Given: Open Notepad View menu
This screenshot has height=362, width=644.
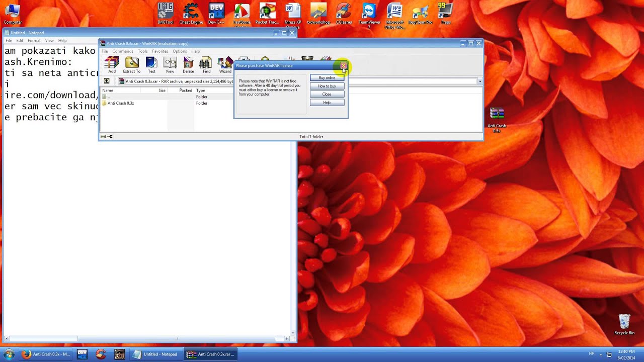Looking at the screenshot, I should pyautogui.click(x=49, y=41).
